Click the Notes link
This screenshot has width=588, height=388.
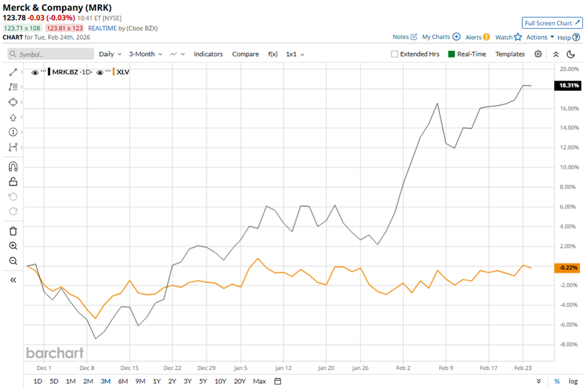400,37
